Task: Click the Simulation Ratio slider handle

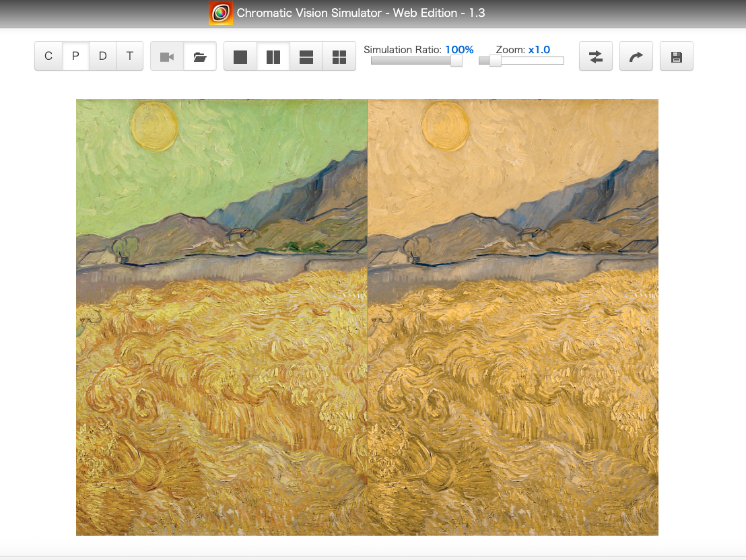Action: (x=456, y=61)
